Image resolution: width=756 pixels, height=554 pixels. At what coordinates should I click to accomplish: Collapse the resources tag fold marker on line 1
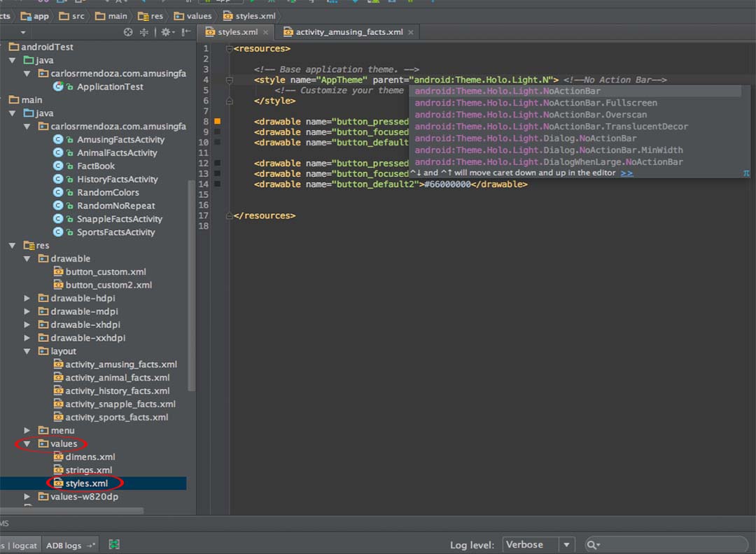230,49
